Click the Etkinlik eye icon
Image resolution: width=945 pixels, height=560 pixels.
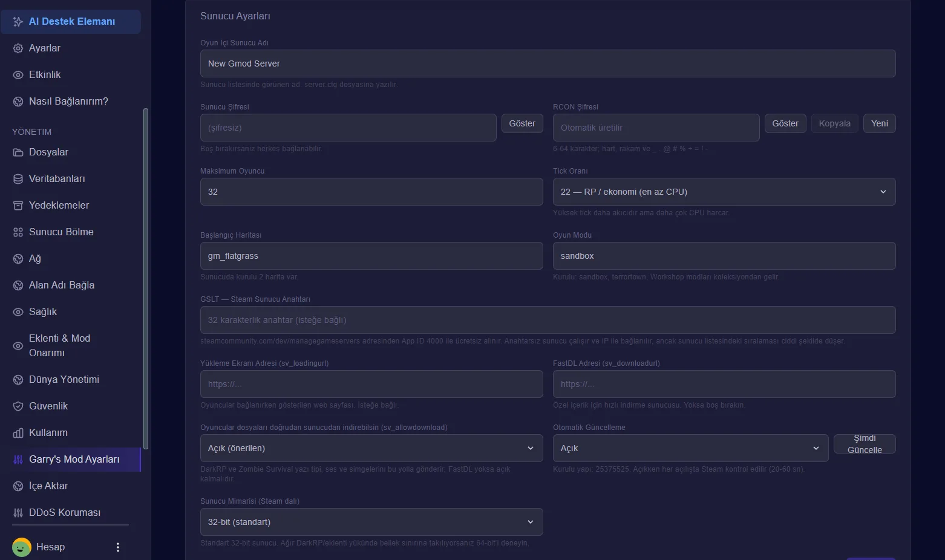click(x=18, y=75)
